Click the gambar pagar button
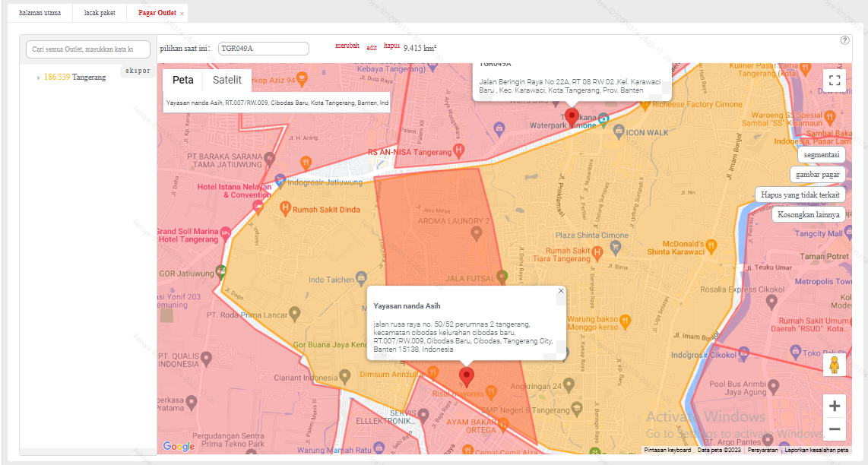This screenshot has height=465, width=868. click(818, 175)
